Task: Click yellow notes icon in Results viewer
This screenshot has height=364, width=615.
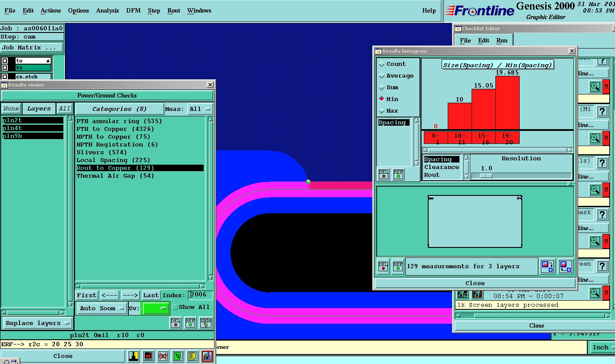Action: (192, 356)
